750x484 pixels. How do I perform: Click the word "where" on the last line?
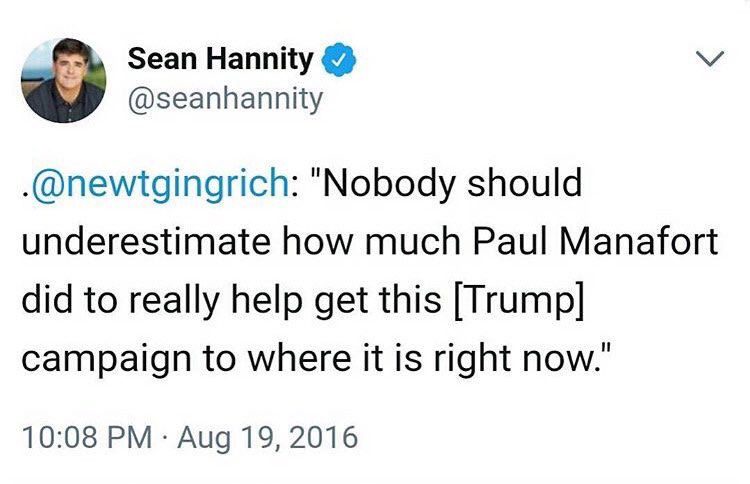pyautogui.click(x=299, y=358)
